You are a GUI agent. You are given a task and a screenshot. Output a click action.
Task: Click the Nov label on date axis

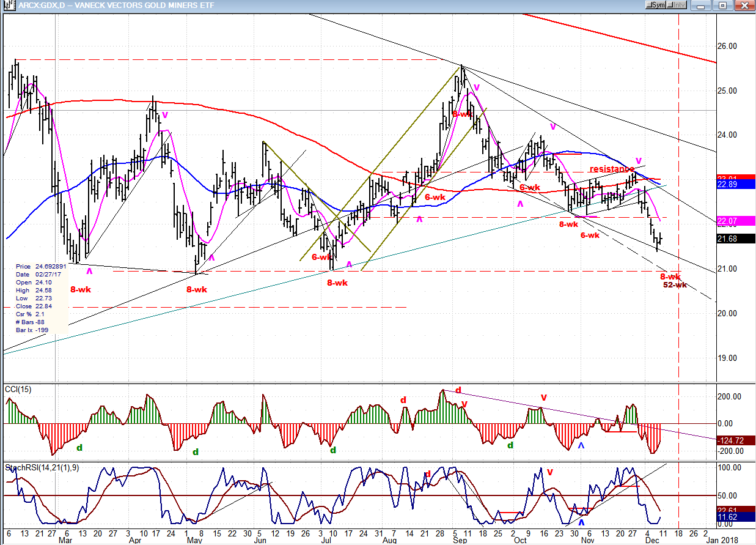[587, 541]
